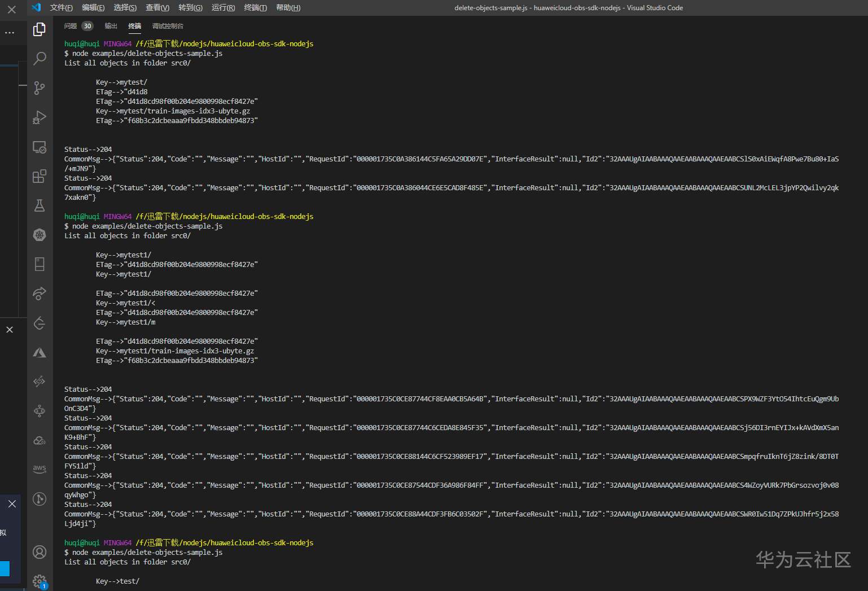
Task: Click RequestId 000001735C0CE87744CF8EAA0CB5A64B in terminal
Action: (421, 399)
